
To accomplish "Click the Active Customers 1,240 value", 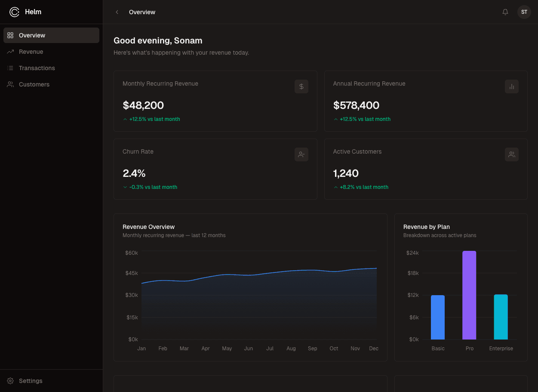I will pyautogui.click(x=346, y=173).
